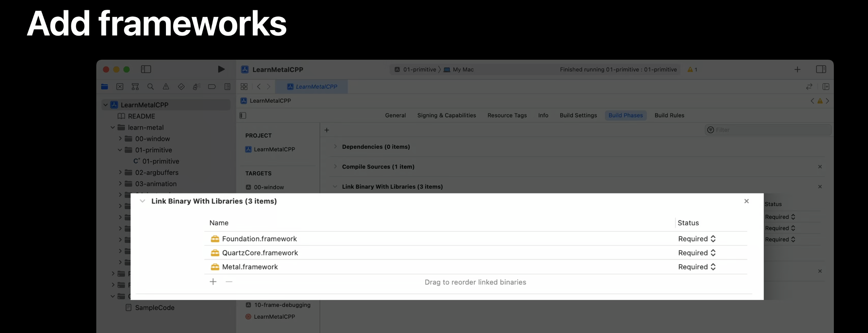Collapse the 01-primitive folder
The image size is (868, 333).
[x=120, y=150]
